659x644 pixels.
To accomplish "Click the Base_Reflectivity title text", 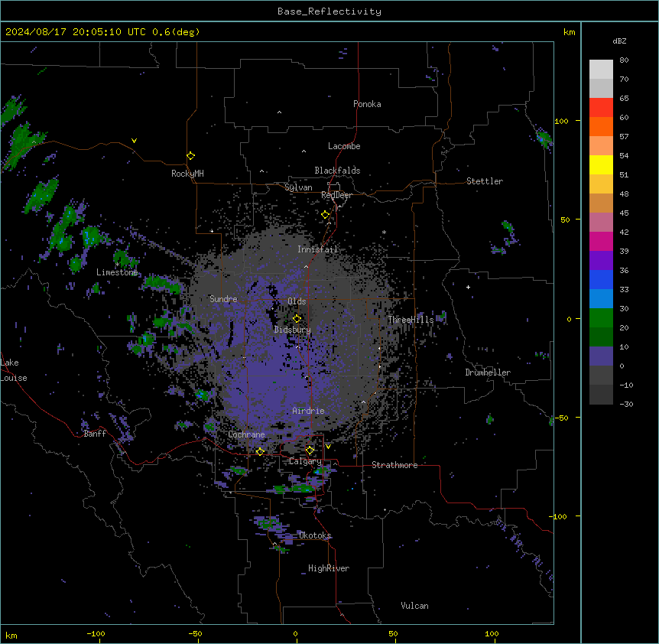I will 329,11.
